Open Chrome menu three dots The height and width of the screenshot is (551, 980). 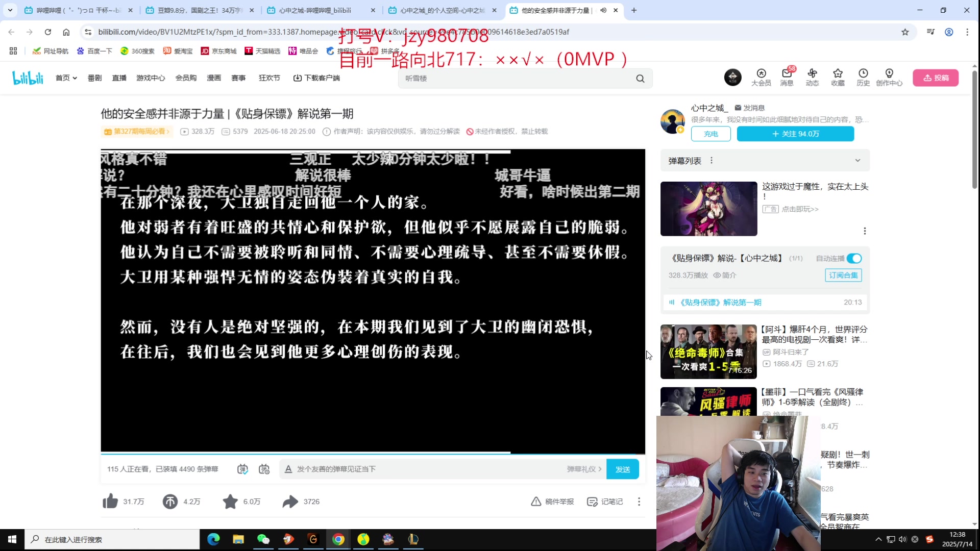(x=967, y=32)
